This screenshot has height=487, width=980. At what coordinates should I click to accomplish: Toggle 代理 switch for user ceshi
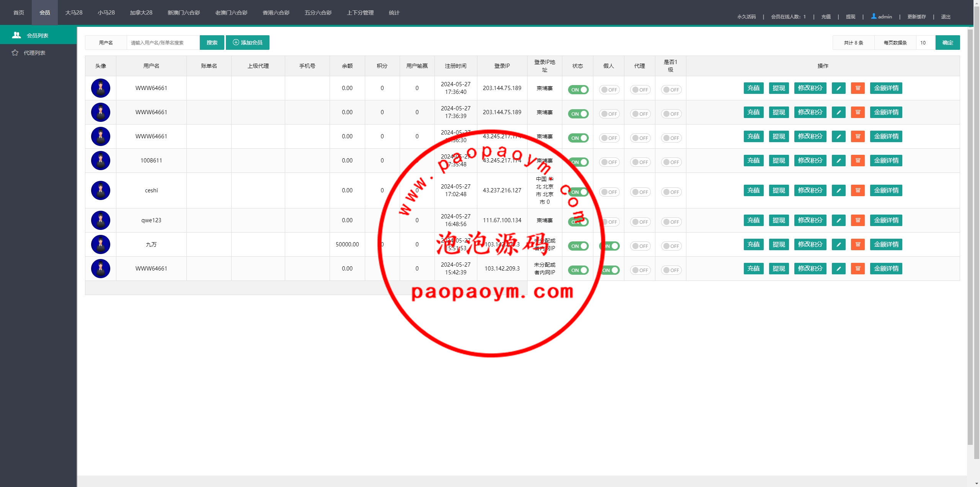pos(640,192)
